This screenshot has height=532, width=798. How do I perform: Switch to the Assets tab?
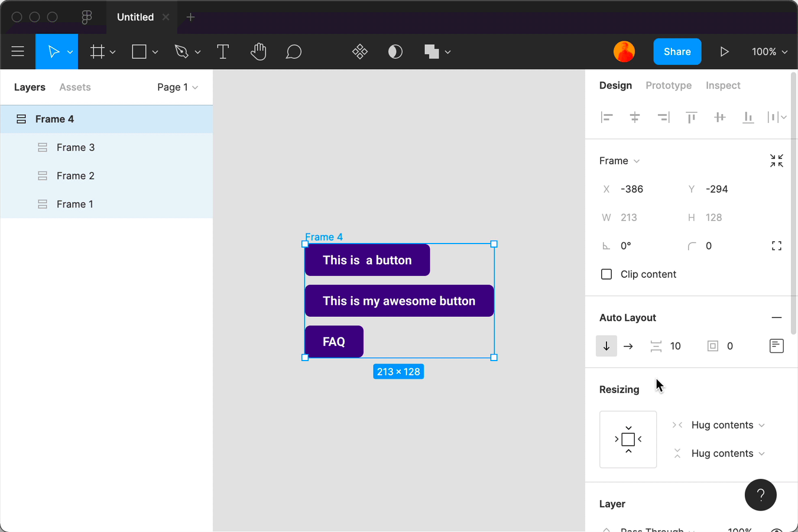tap(75, 87)
